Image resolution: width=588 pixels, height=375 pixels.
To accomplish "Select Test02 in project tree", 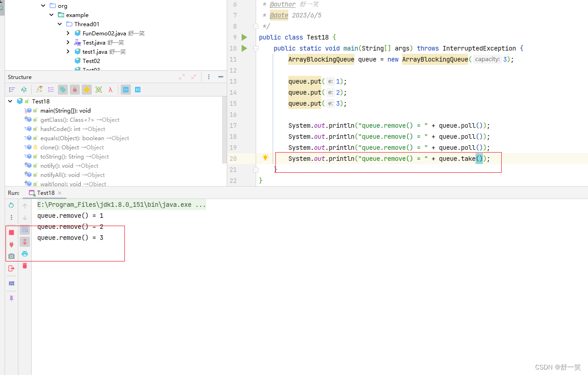I will coord(91,61).
